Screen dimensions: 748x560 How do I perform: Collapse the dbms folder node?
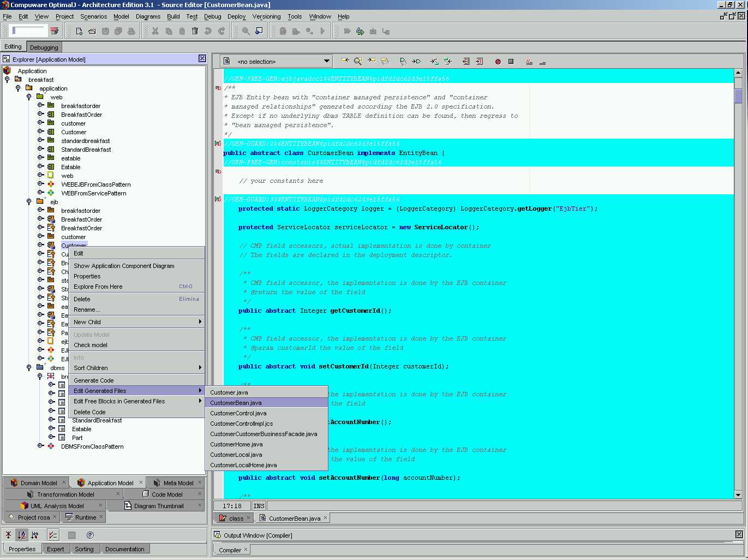pos(29,368)
